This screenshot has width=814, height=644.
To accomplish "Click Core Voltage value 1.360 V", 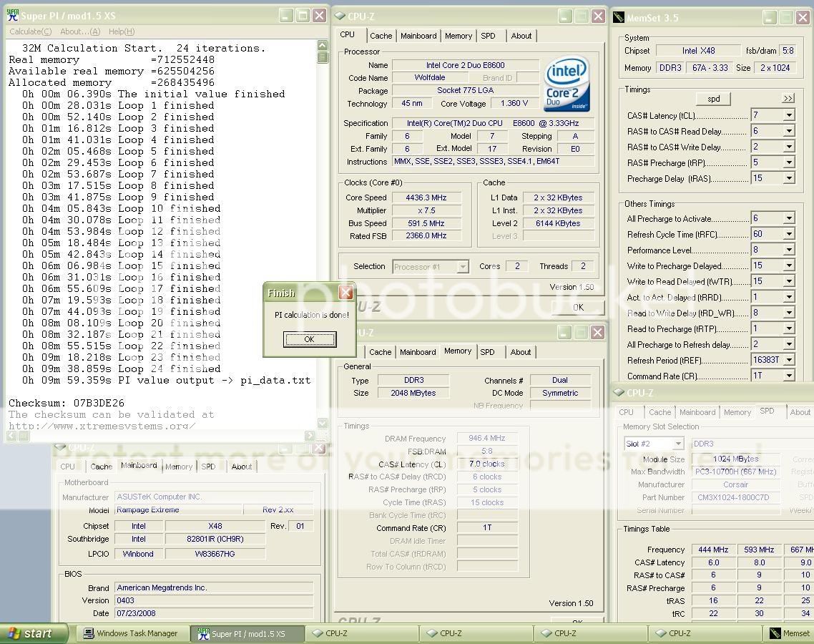I will (x=514, y=103).
